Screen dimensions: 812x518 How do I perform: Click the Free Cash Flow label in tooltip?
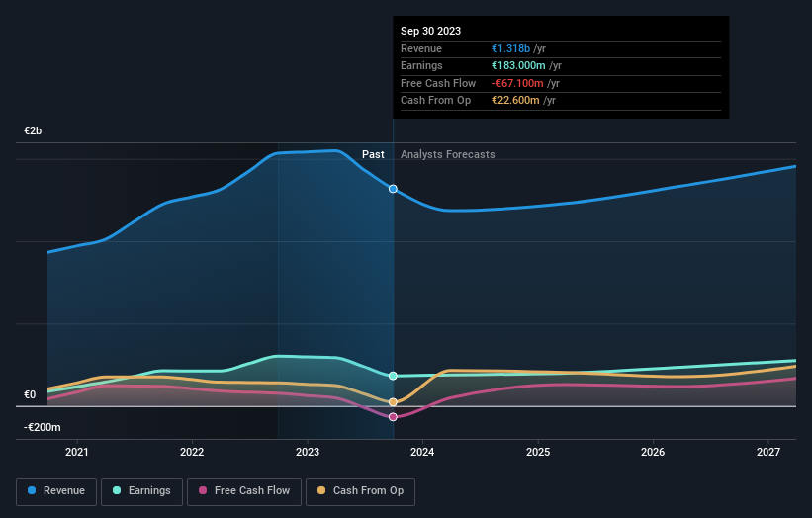[x=438, y=83]
